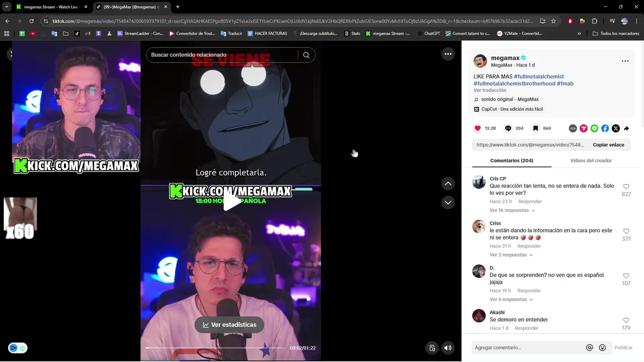Seek on the video progress bar
Screen dimensions: 644x362
[x=215, y=348]
